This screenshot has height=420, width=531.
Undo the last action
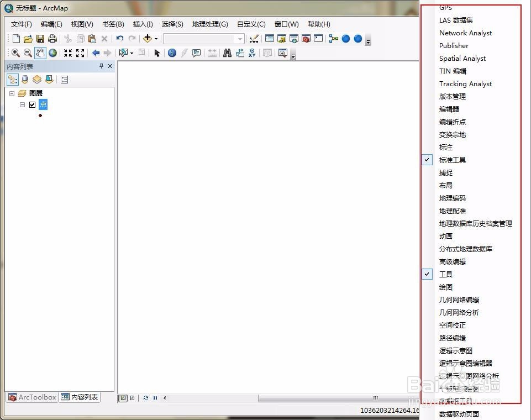click(119, 39)
